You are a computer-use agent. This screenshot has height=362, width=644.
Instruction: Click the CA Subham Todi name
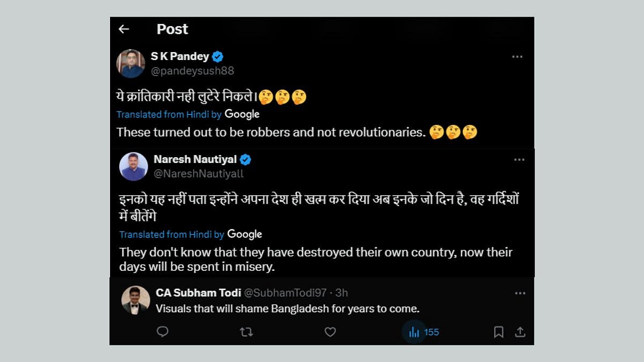tap(198, 293)
